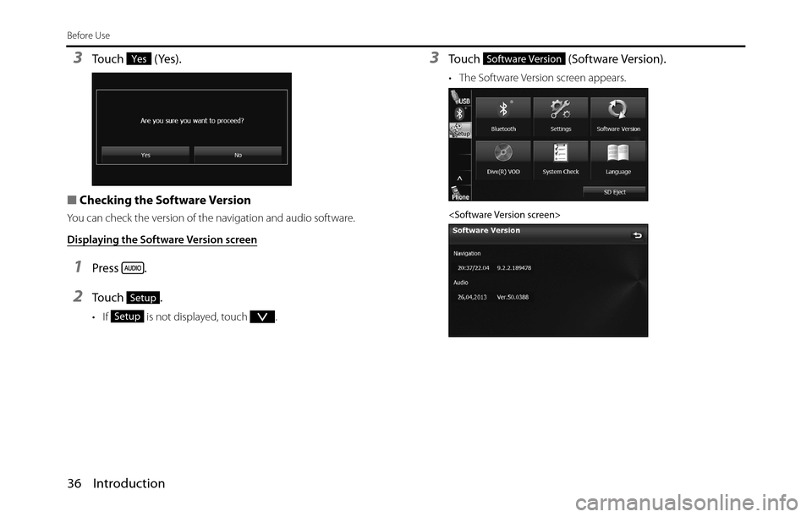
Task: Click the AUDIO key icon in step 1
Action: 133,268
